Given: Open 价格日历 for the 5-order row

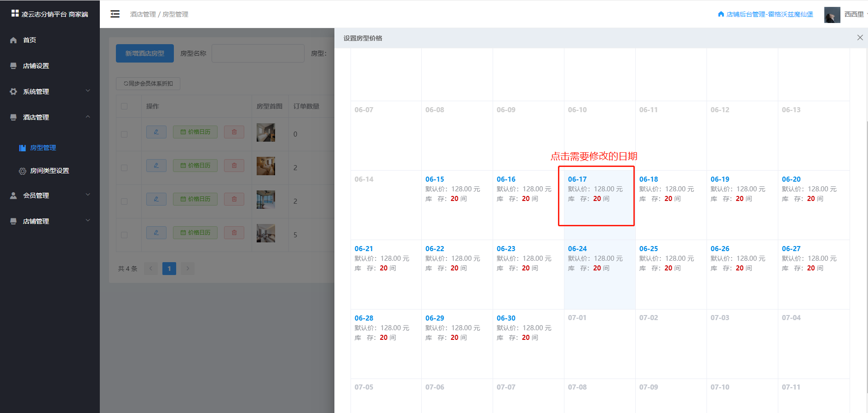Looking at the screenshot, I should (x=195, y=233).
